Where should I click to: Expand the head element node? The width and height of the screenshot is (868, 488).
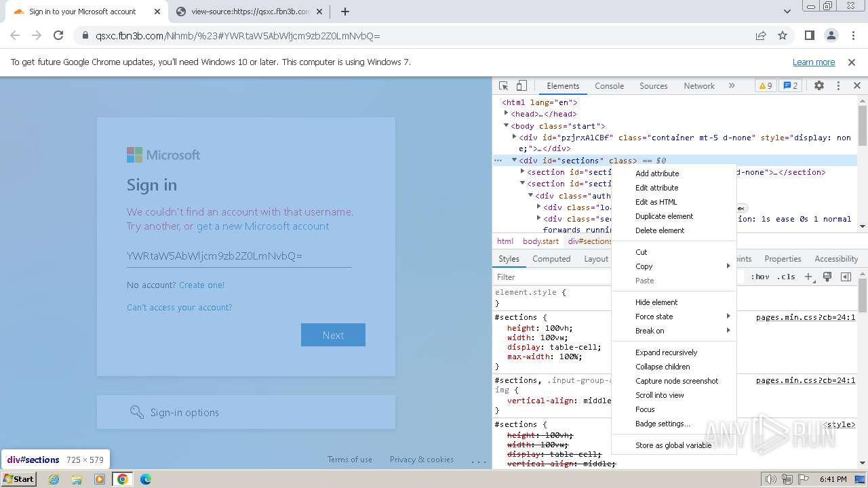(x=506, y=114)
